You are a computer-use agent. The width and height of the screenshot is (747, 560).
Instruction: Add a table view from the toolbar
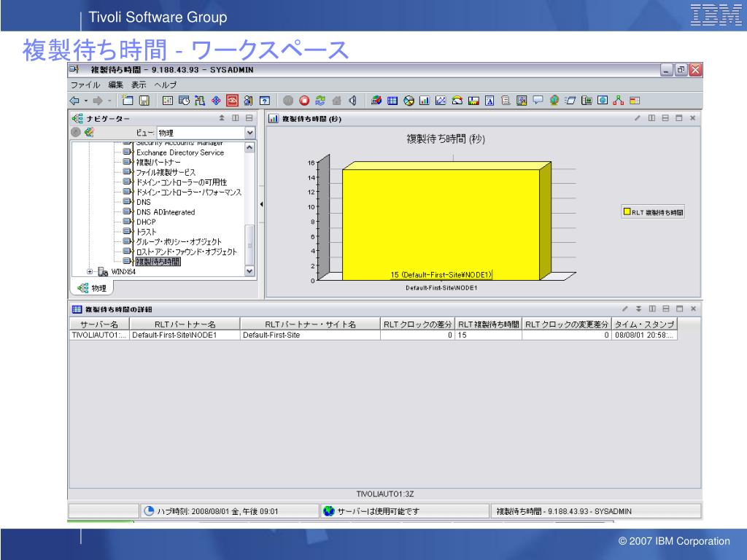click(392, 101)
